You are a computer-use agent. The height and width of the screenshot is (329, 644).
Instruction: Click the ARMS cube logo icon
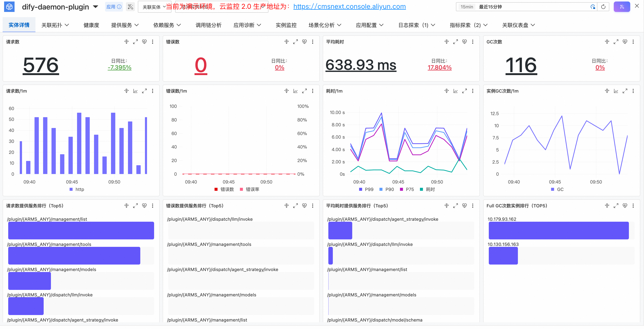[x=9, y=7]
